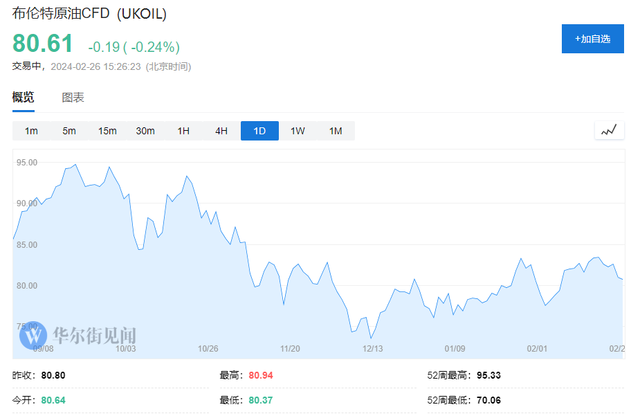Switch to the 概览 tab

pyautogui.click(x=23, y=97)
